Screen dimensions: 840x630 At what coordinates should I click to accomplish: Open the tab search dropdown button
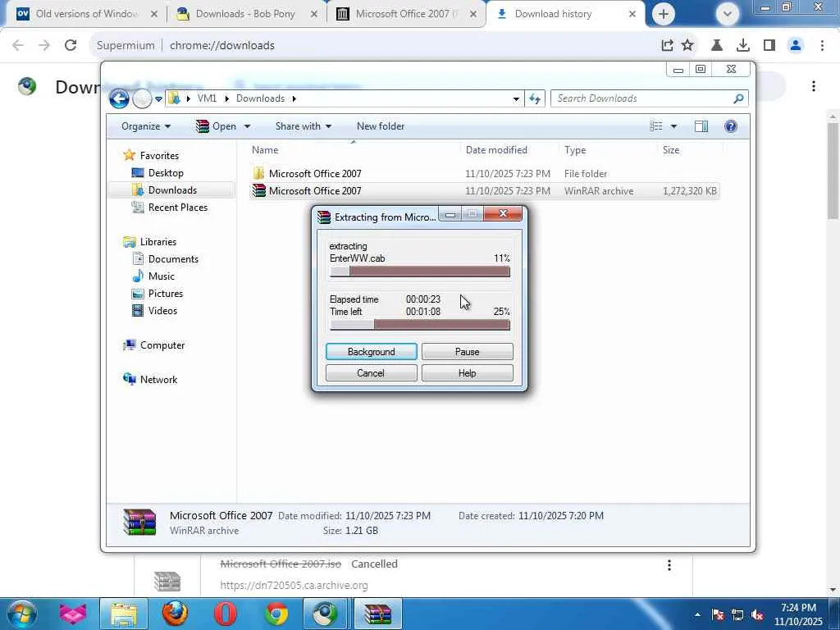[x=727, y=14]
